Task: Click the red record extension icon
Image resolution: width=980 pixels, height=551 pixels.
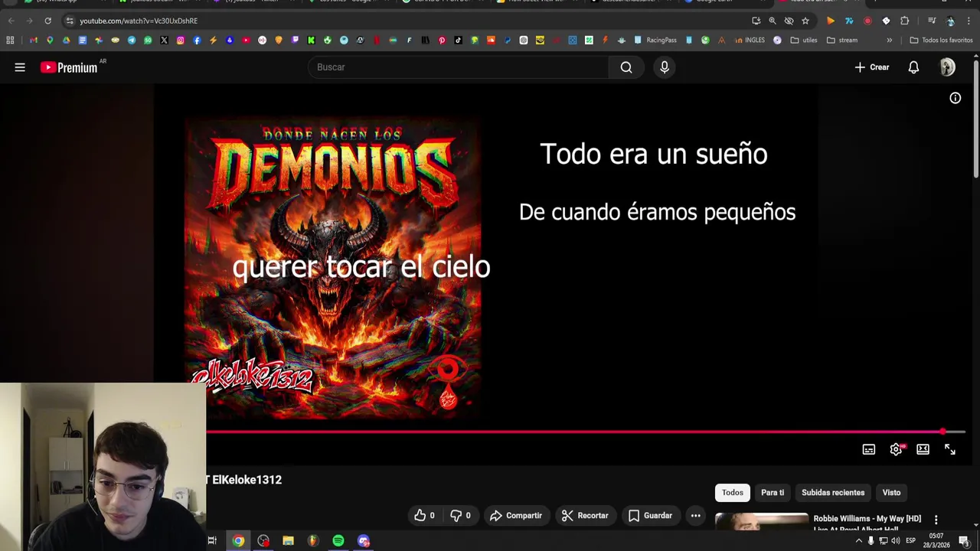Action: (x=867, y=21)
